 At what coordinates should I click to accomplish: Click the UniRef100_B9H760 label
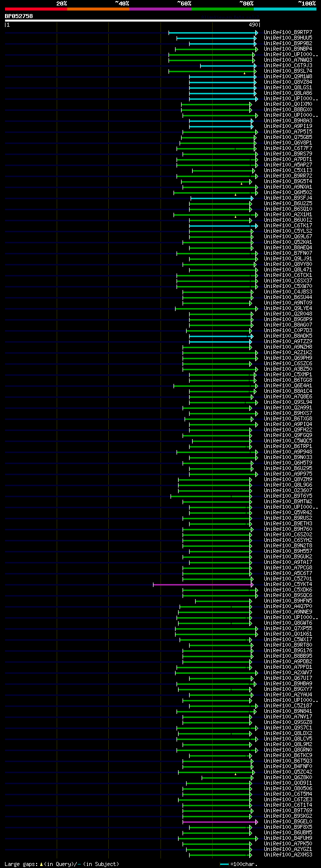tap(288, 529)
